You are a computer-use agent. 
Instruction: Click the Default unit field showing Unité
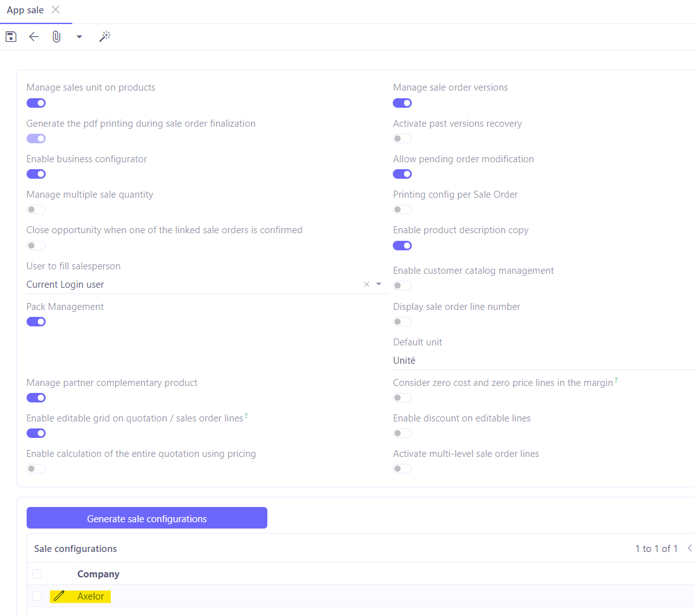[544, 361]
